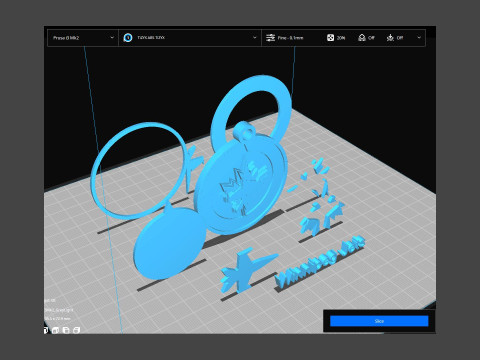The height and width of the screenshot is (360, 480).
Task: Open the material and nozzle configuration dropdown
Action: 190,38
